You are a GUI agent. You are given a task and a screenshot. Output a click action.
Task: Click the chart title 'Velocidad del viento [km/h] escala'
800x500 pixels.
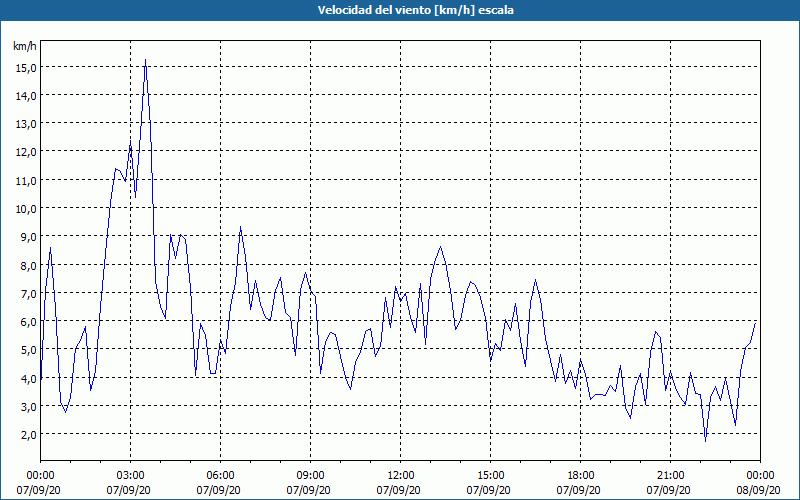pyautogui.click(x=416, y=10)
